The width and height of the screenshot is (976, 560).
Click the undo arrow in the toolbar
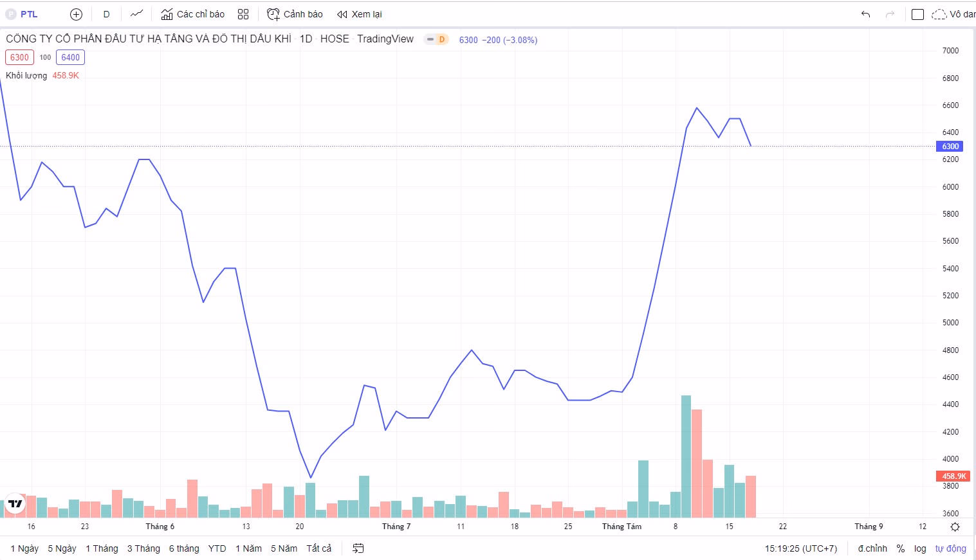coord(865,14)
